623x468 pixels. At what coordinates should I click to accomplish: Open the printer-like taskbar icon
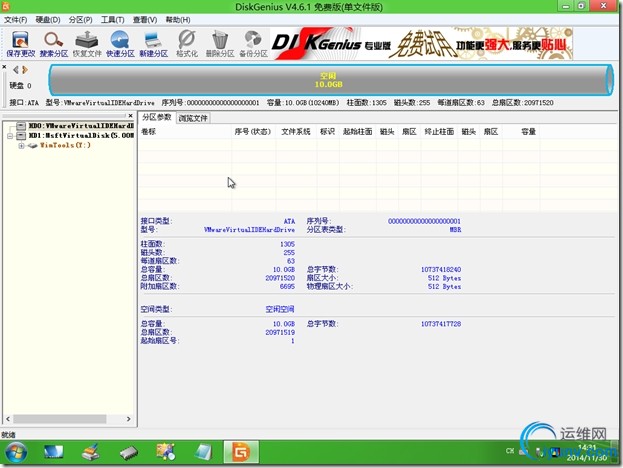click(91, 452)
